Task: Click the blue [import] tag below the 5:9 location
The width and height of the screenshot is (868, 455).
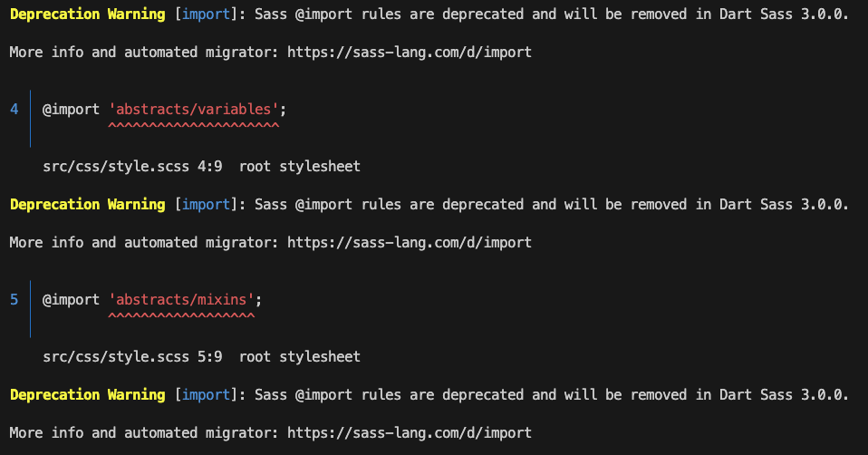Action: tap(206, 395)
